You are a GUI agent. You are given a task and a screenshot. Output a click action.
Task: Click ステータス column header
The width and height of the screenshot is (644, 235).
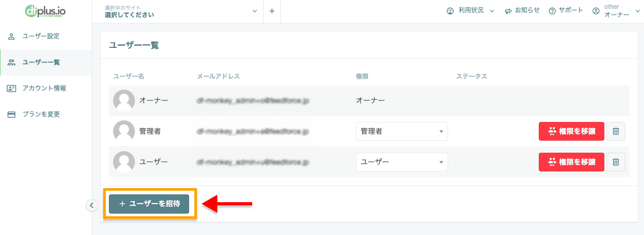(472, 77)
